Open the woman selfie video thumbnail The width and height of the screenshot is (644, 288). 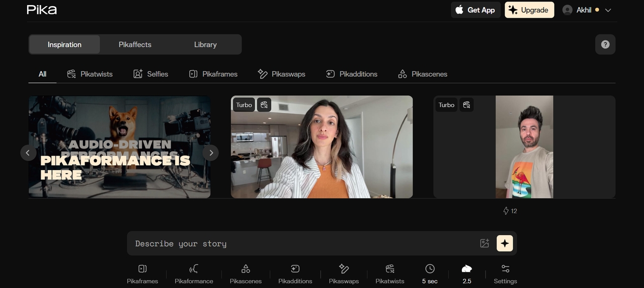[322, 147]
